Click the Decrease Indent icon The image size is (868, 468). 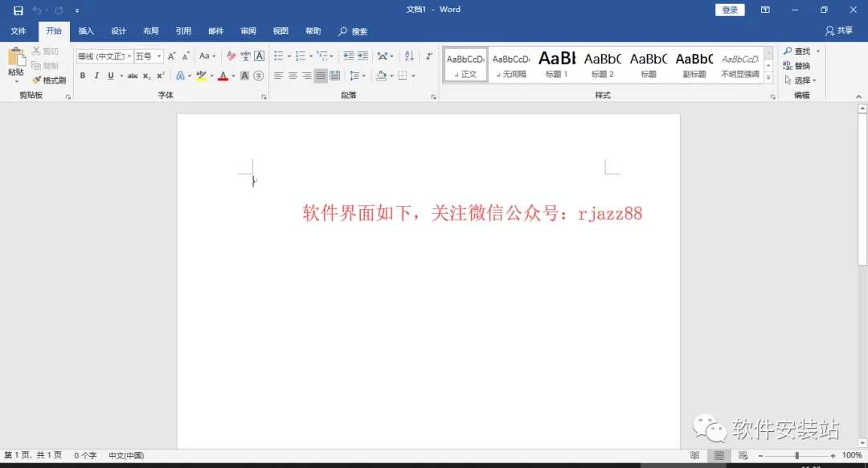[x=348, y=56]
